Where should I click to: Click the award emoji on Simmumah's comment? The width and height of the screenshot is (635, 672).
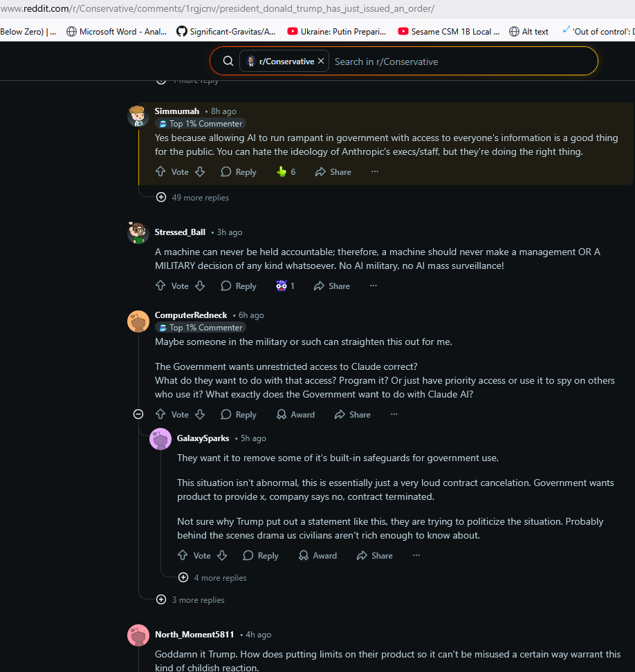pos(282,171)
